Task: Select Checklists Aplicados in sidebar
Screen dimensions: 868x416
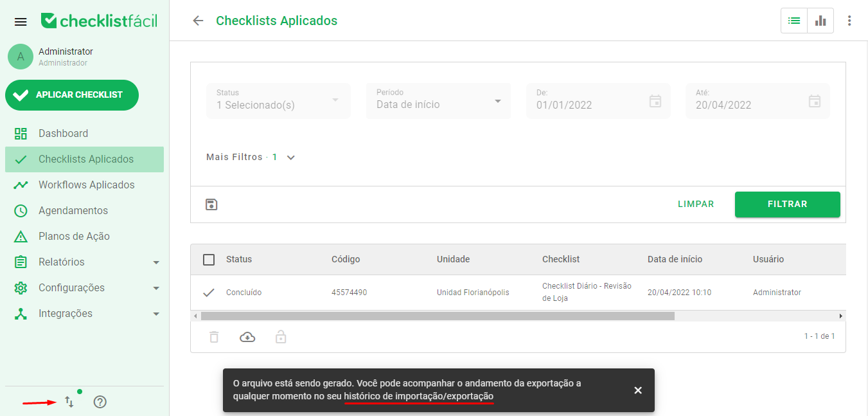Action: (x=84, y=159)
